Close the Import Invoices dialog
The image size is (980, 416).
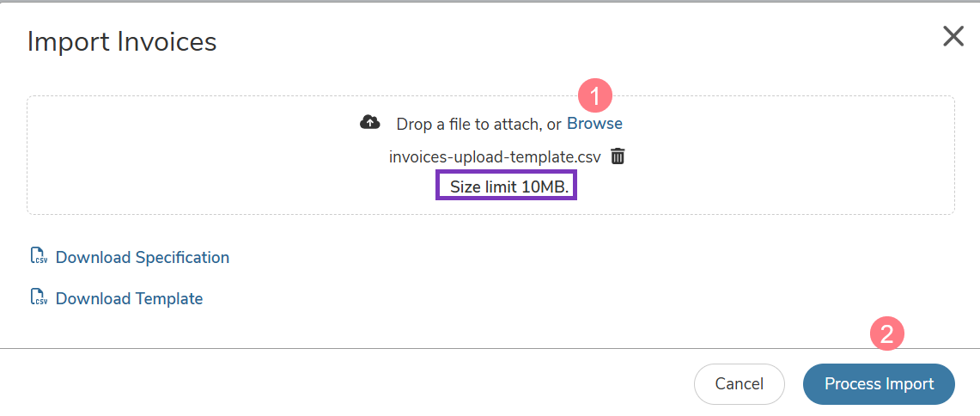tap(953, 37)
